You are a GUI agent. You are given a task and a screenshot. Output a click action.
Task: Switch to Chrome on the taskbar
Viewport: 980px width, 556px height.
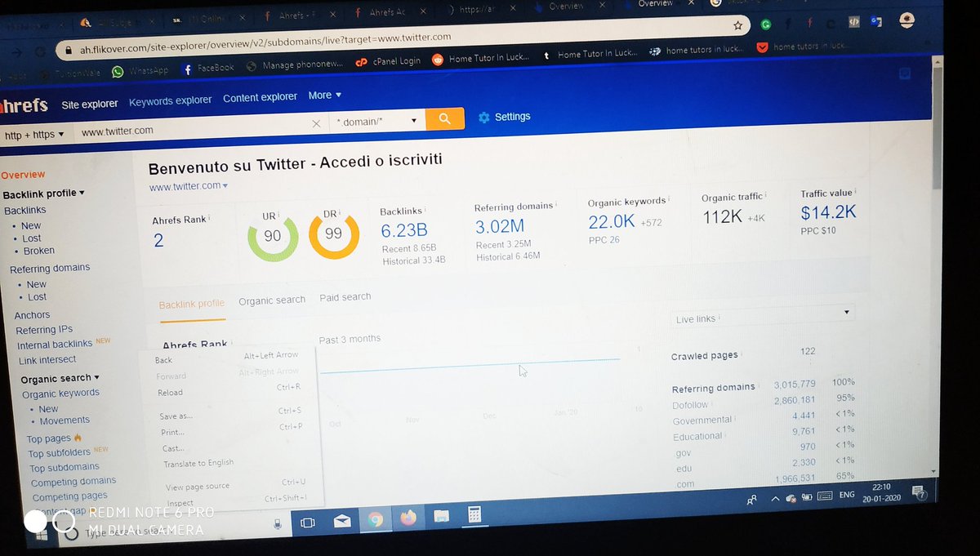375,519
